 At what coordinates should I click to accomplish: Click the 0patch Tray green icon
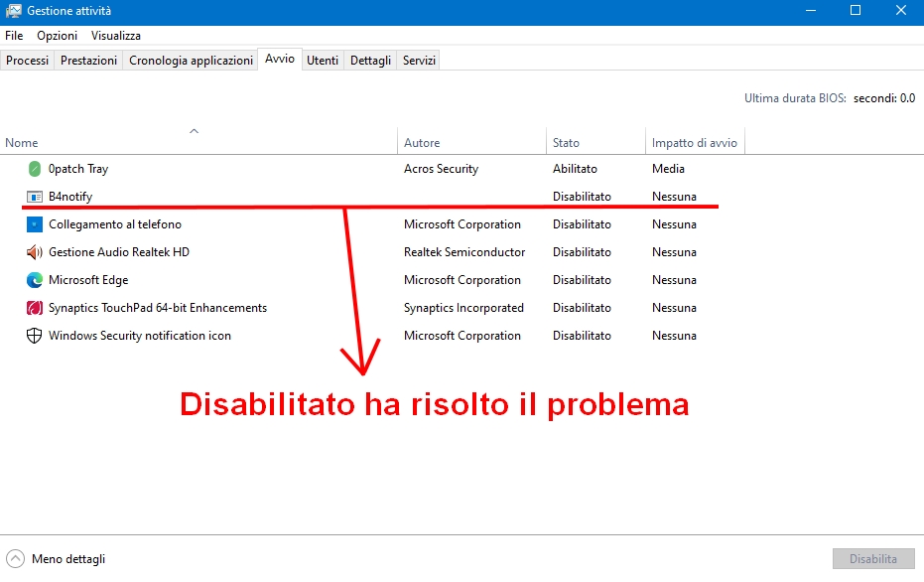pyautogui.click(x=34, y=169)
